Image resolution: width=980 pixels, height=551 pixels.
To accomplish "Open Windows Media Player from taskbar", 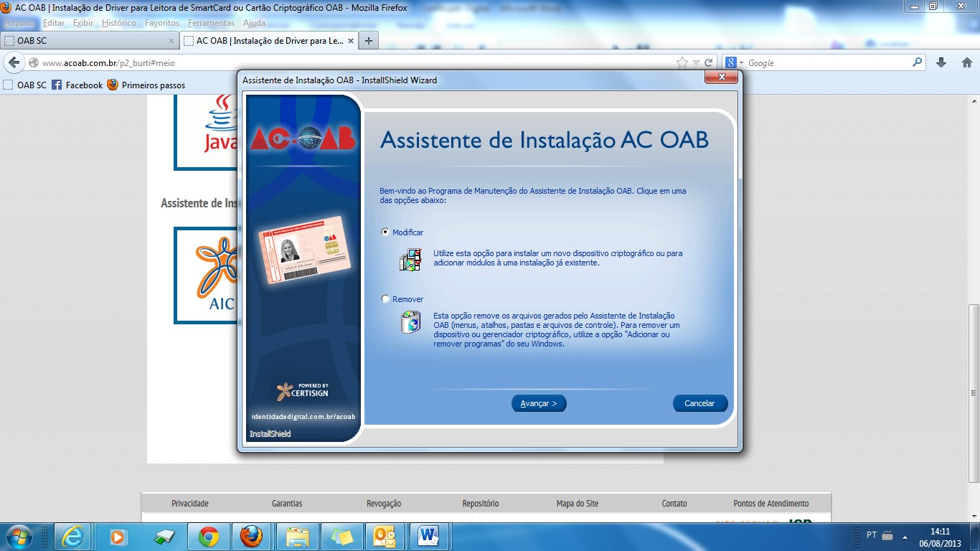I will 117,536.
